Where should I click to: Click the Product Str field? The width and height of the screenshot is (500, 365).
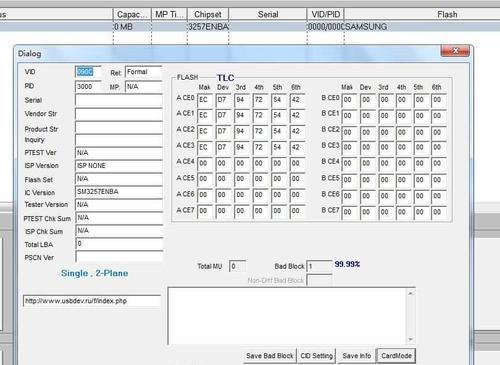(x=119, y=128)
